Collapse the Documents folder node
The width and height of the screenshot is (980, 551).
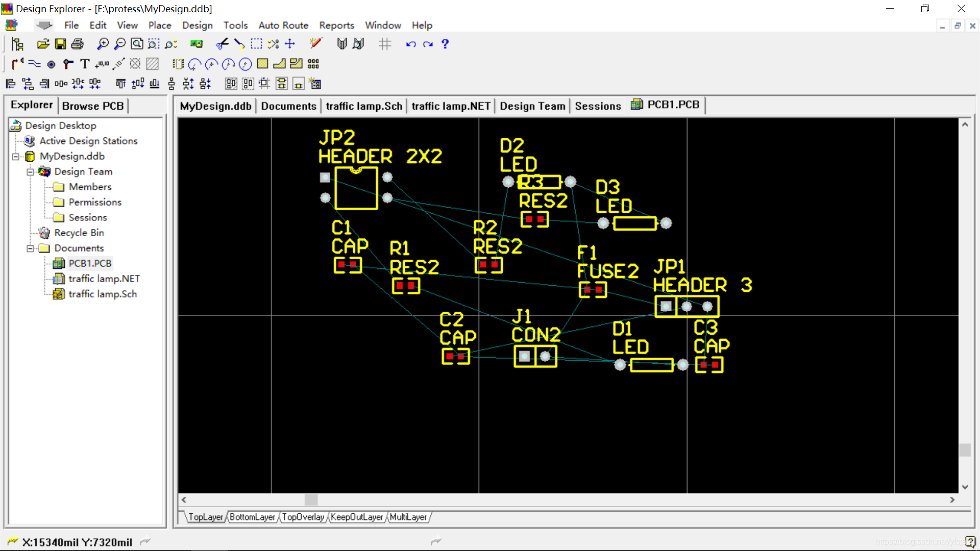coord(30,248)
